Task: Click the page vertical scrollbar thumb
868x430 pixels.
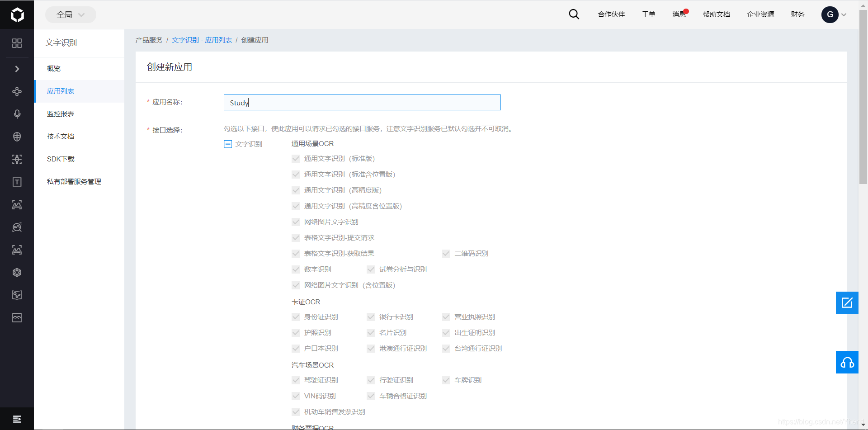Action: [x=863, y=97]
